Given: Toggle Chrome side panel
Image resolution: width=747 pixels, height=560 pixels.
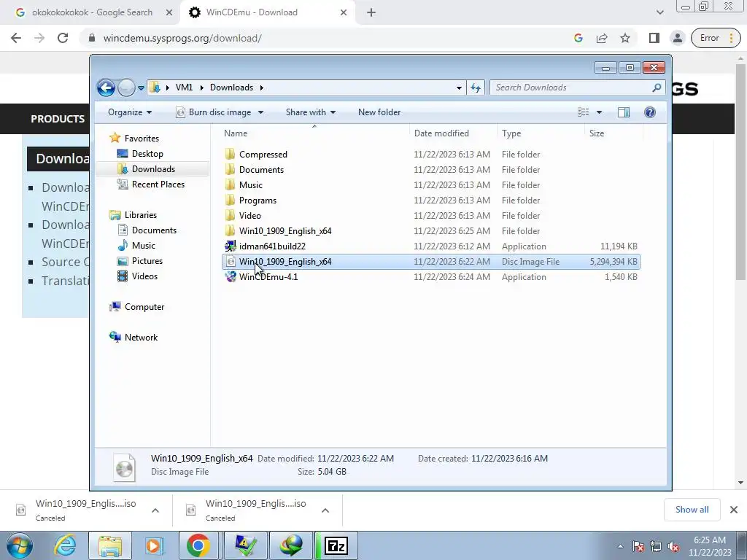Looking at the screenshot, I should (654, 38).
